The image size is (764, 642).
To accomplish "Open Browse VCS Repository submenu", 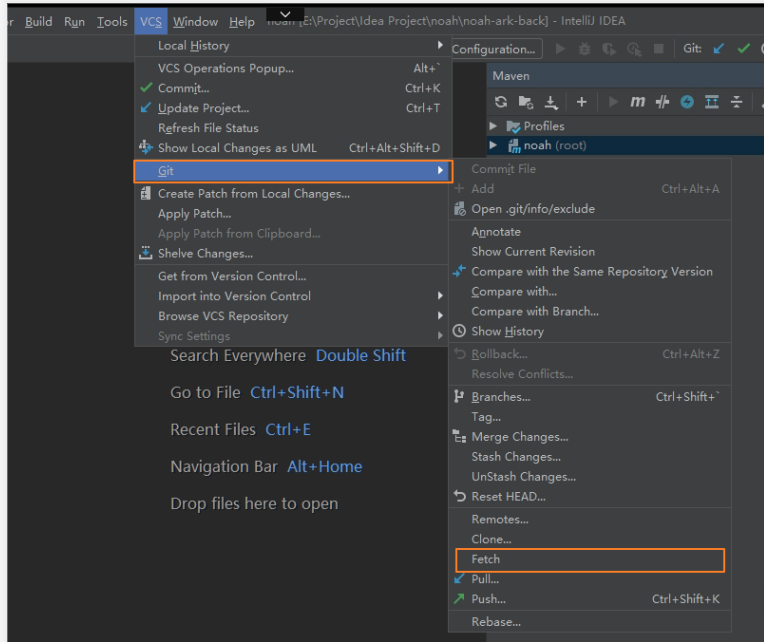I will (x=292, y=316).
